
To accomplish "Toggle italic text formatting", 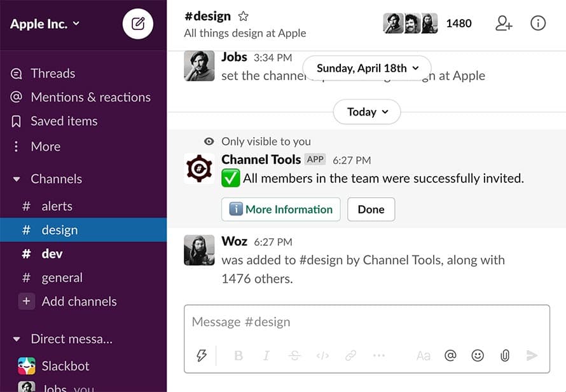I will point(266,356).
